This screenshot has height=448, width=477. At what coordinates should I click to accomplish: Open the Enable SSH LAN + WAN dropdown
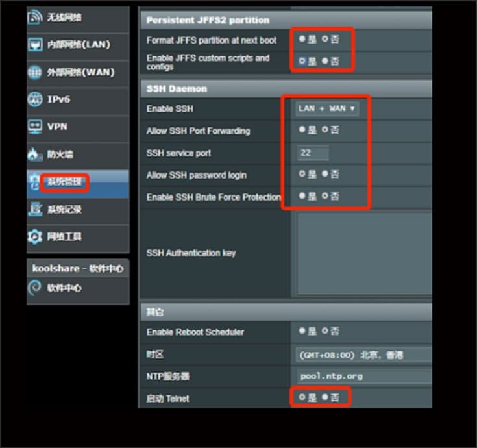tap(327, 108)
